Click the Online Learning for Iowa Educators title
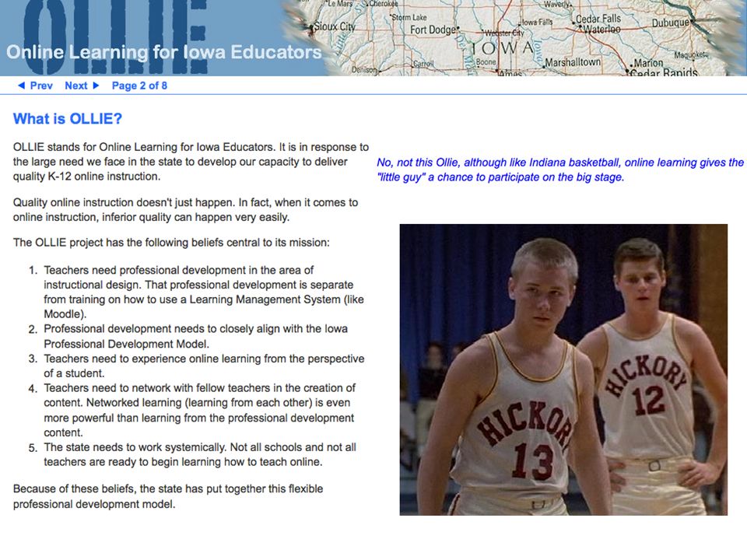The width and height of the screenshot is (747, 560). (164, 52)
